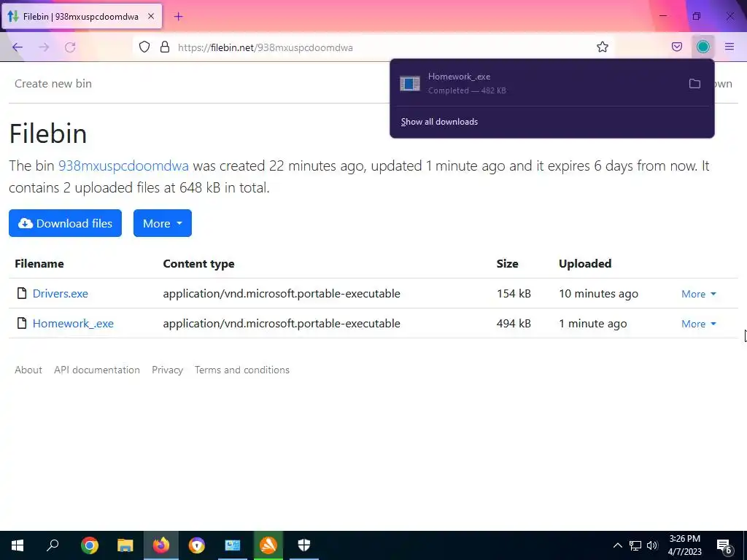The width and height of the screenshot is (747, 560).
Task: Launch Google Chrome from taskbar
Action: coord(90,545)
